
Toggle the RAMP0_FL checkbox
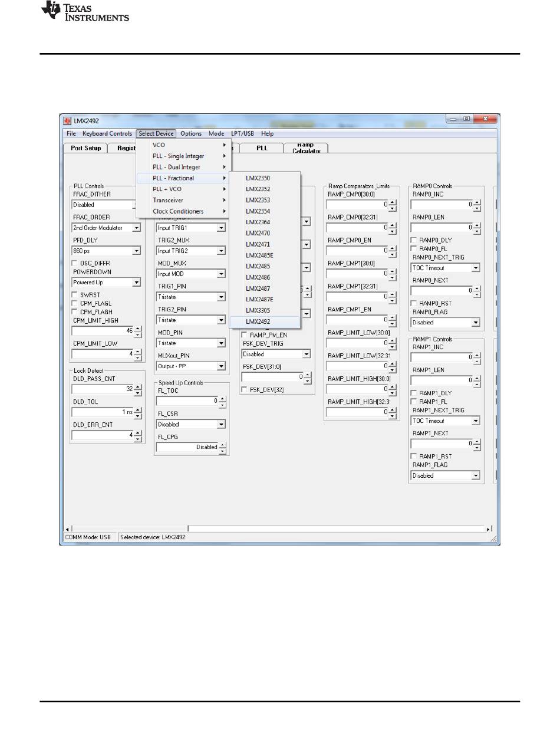point(414,249)
